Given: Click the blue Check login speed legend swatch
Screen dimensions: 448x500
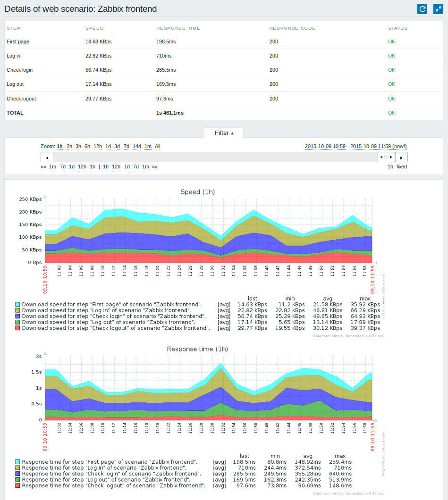Looking at the screenshot, I should click(x=17, y=316).
